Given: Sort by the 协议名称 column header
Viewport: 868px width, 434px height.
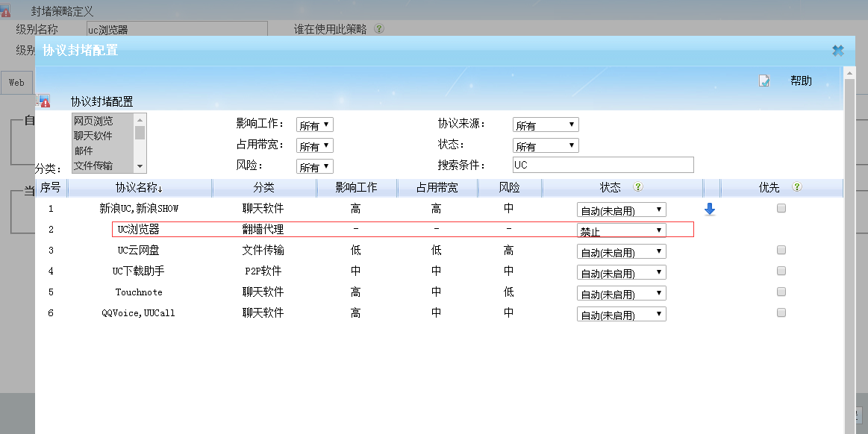Looking at the screenshot, I should (x=139, y=188).
